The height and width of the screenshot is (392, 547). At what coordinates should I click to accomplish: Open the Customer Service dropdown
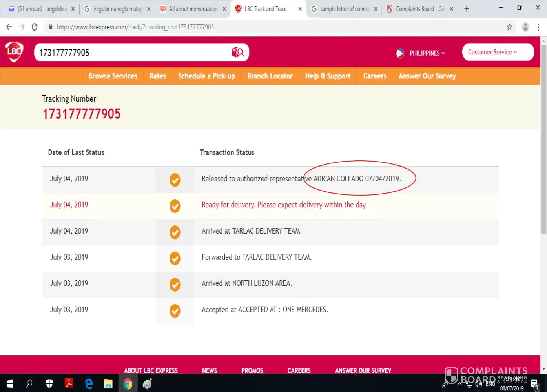click(498, 53)
